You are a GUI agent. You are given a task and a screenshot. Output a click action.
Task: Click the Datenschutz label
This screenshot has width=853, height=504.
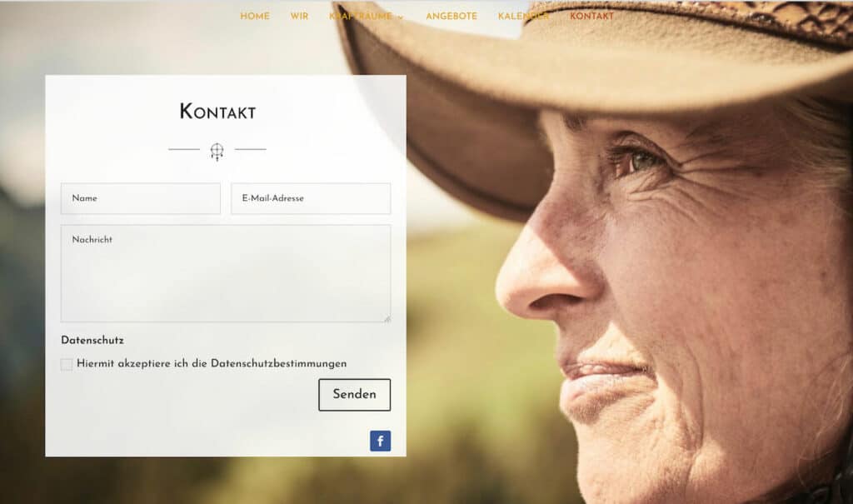point(92,340)
